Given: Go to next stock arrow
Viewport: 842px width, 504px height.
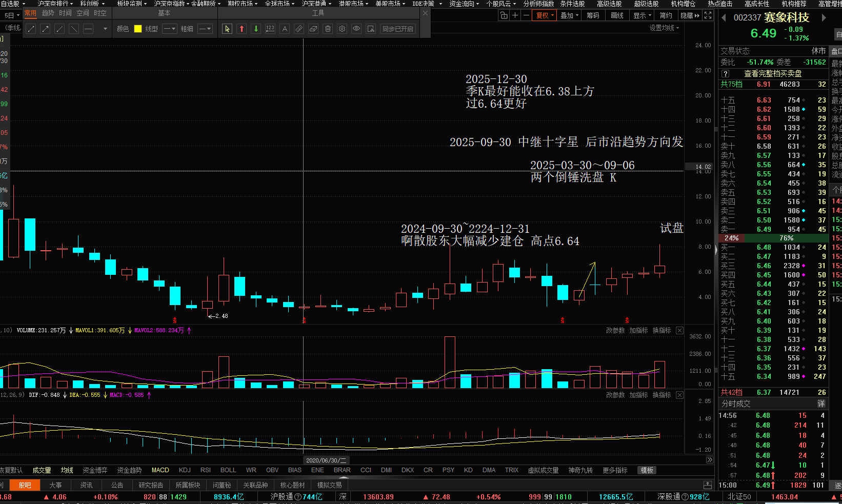Looking at the screenshot, I should coord(824,17).
